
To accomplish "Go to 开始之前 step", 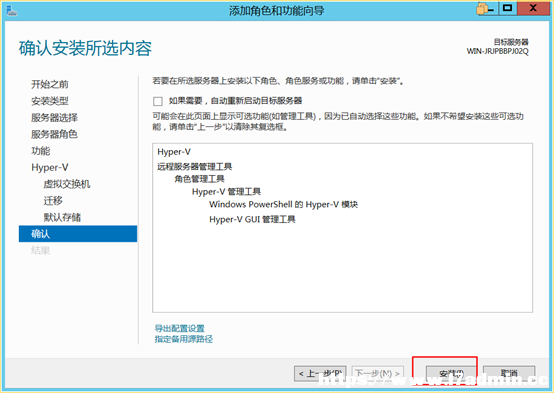I will (x=50, y=84).
